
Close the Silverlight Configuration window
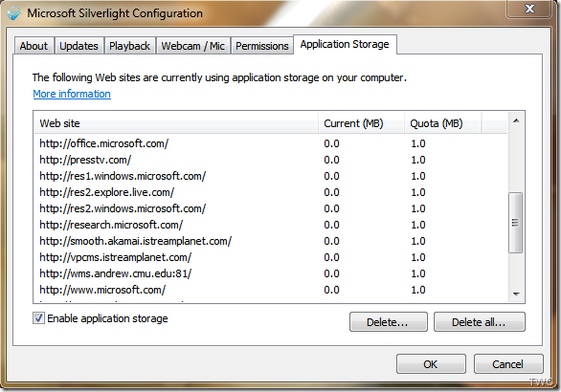click(x=529, y=8)
